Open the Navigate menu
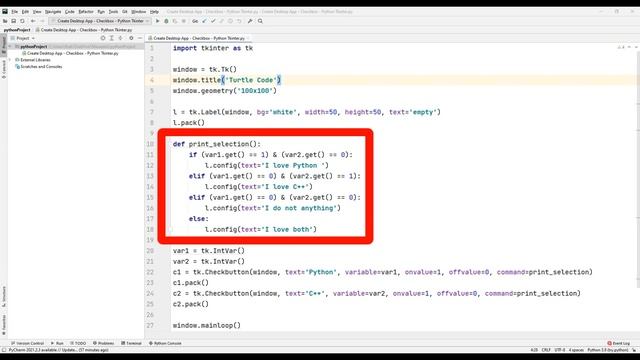Screen dimensions: 640x360 point(53,12)
